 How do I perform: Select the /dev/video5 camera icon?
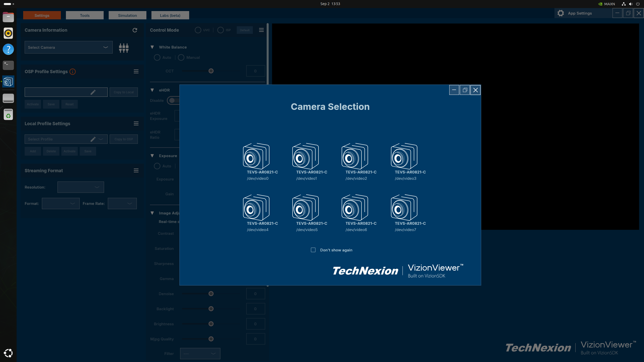tap(305, 207)
